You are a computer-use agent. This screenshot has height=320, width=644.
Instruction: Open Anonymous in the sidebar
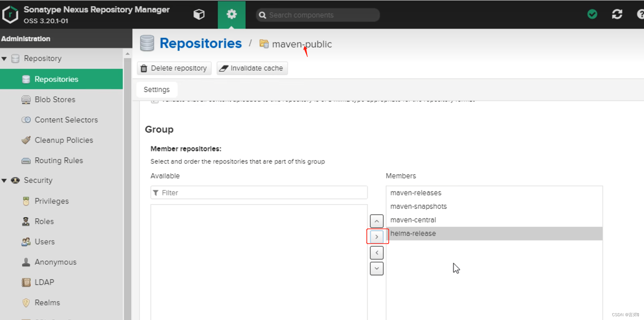[56, 262]
